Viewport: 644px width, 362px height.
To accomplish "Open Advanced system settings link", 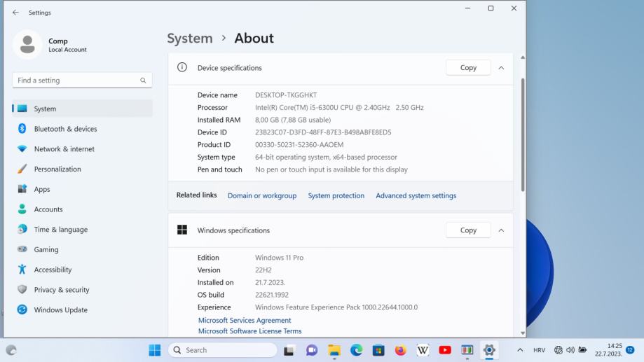I will tap(416, 196).
